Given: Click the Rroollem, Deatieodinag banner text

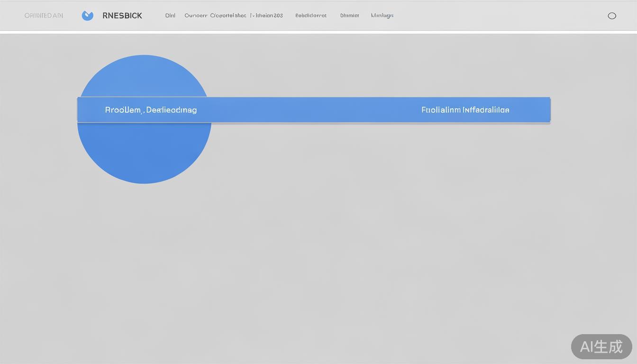Looking at the screenshot, I should pyautogui.click(x=151, y=110).
